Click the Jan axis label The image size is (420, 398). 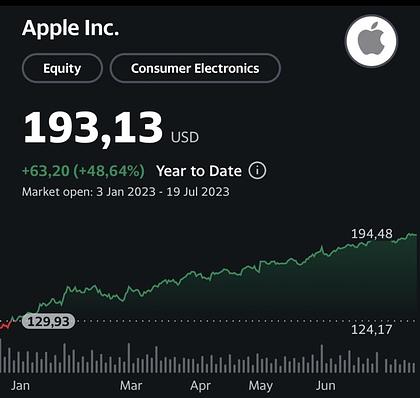(x=20, y=386)
